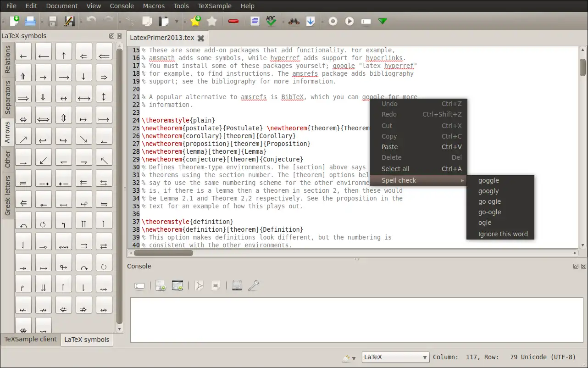Click the add bookmark star icon
The width and height of the screenshot is (588, 368).
tap(195, 21)
